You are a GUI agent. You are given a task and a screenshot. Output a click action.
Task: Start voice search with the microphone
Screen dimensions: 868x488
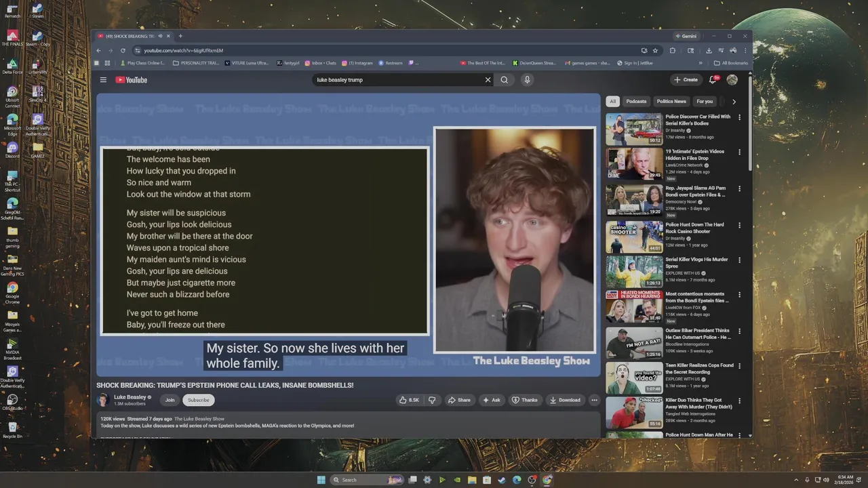coord(527,80)
